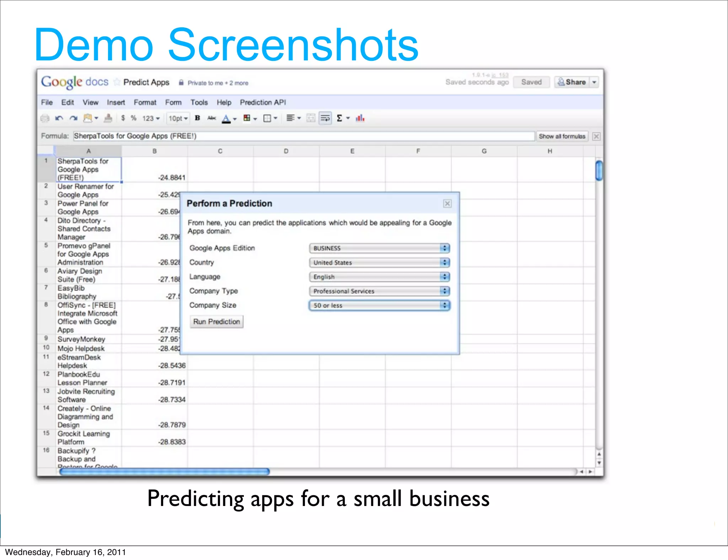Open the Country dropdown showing United States
Screen dimensions: 728x560
click(380, 263)
